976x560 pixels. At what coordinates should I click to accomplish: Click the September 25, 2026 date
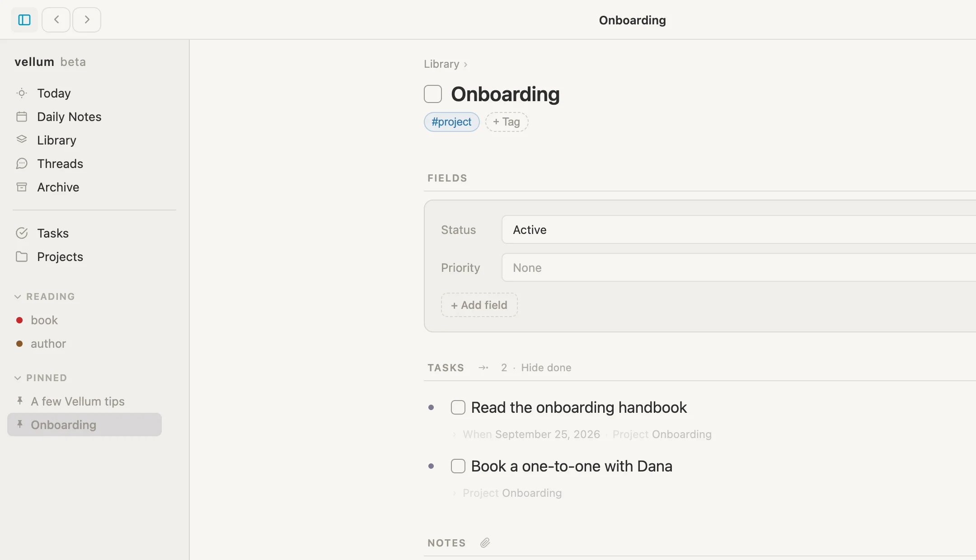pyautogui.click(x=548, y=434)
